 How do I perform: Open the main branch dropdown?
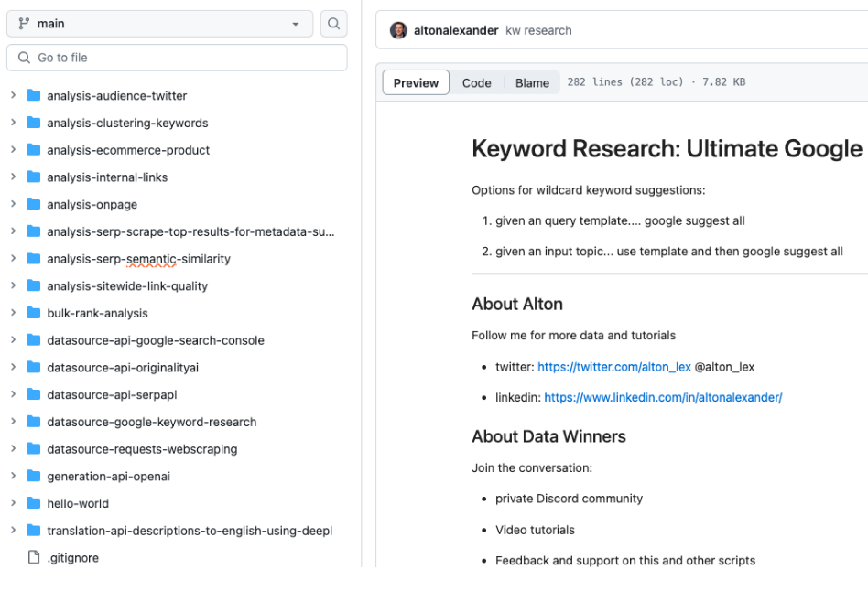159,24
